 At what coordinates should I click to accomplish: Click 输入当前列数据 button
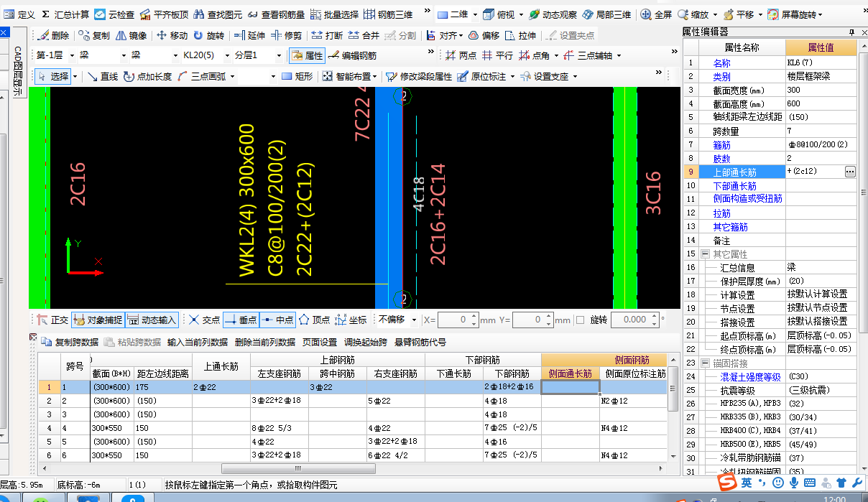coord(198,342)
